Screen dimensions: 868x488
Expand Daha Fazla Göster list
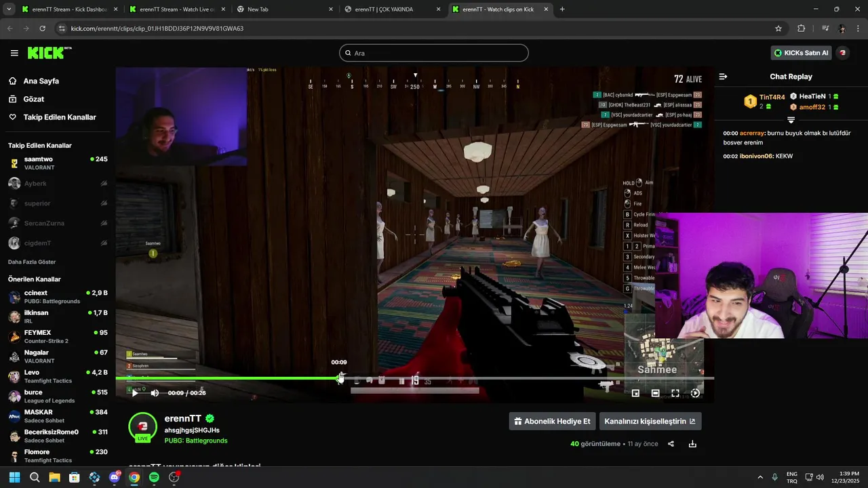32,262
